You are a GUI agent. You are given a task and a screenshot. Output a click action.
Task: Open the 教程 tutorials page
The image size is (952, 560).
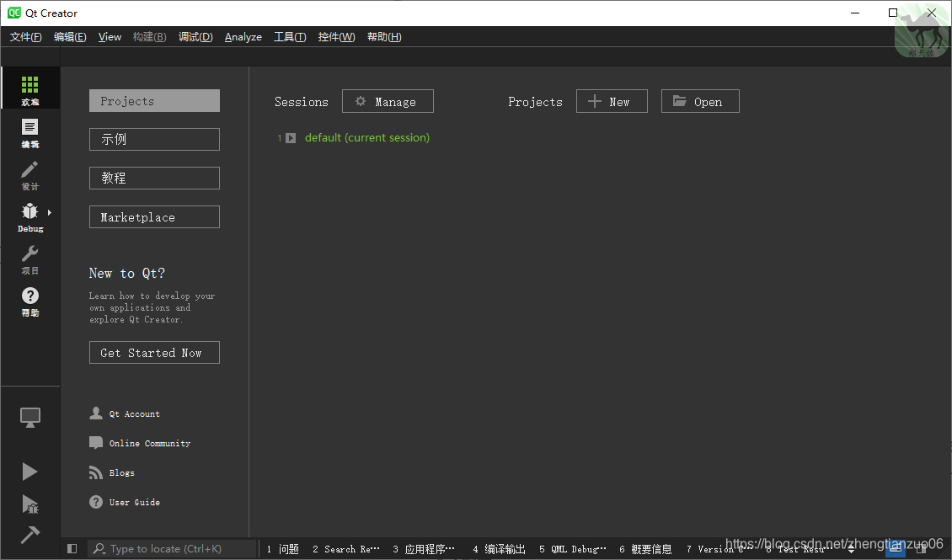point(154,179)
